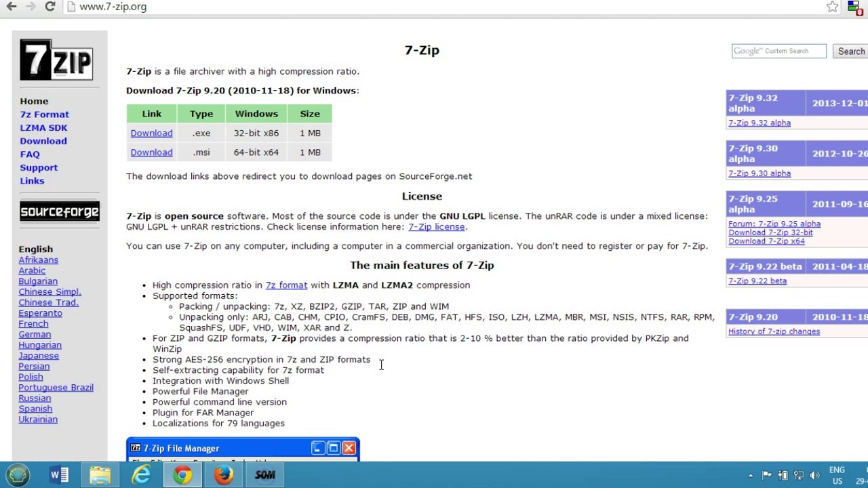The width and height of the screenshot is (868, 488).
Task: Minimize the 7-Zip File Manager screenshot window
Action: 318,448
